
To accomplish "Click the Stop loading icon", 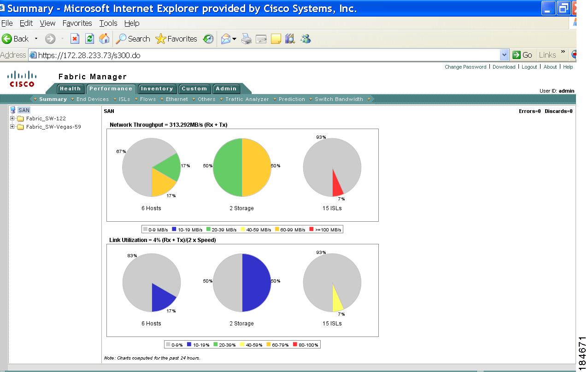I will [x=75, y=39].
